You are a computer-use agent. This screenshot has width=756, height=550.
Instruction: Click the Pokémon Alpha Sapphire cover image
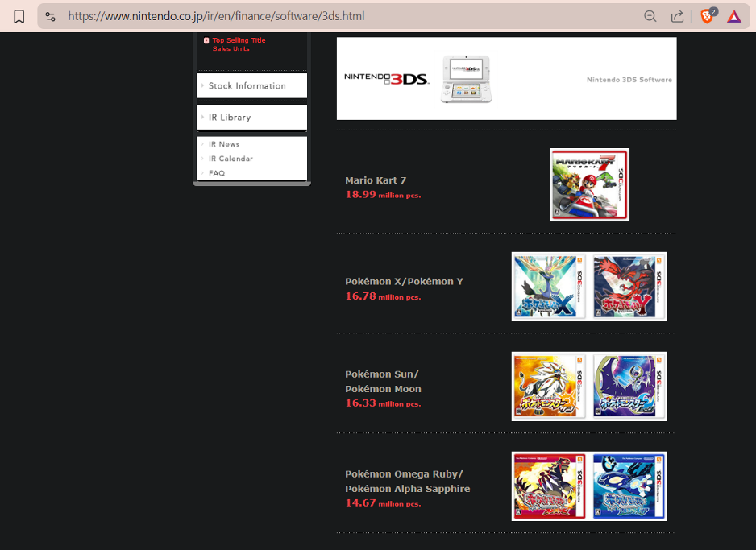tap(628, 486)
